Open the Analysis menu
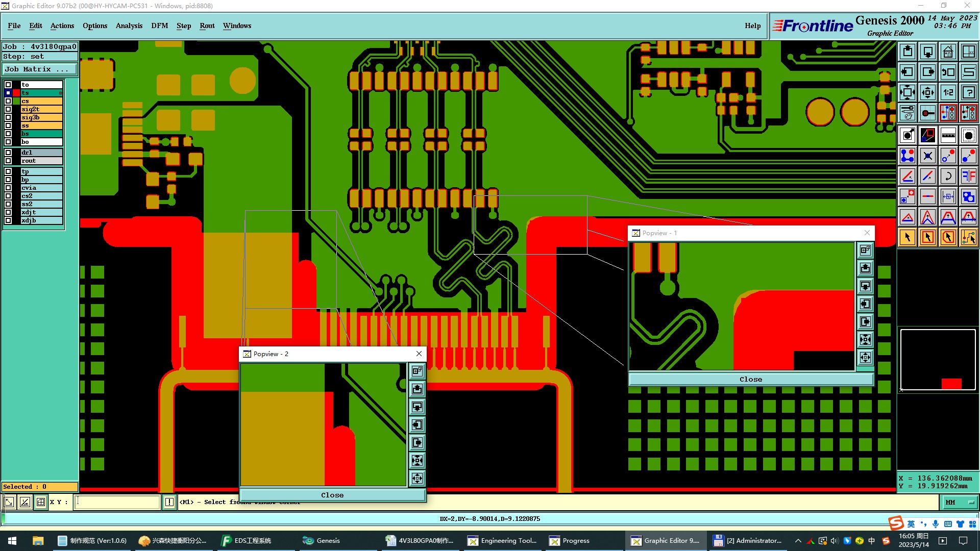The height and width of the screenshot is (551, 980). [x=129, y=26]
